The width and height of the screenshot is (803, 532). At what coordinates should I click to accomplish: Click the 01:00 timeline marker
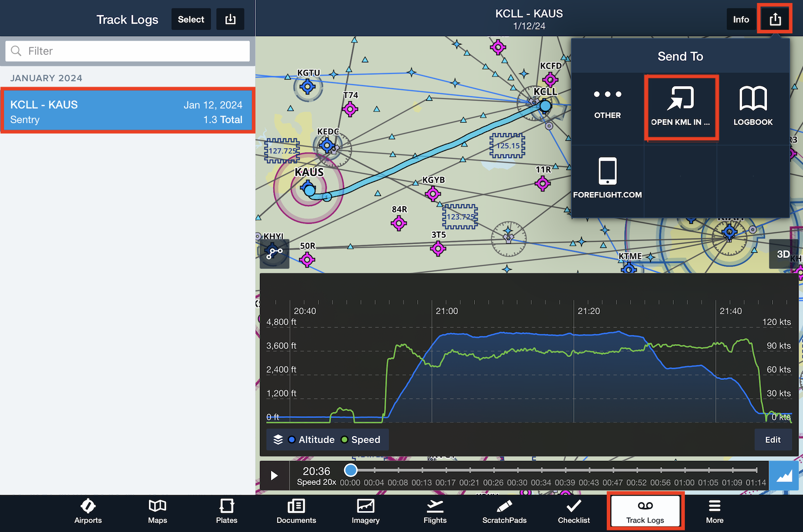[x=684, y=482]
